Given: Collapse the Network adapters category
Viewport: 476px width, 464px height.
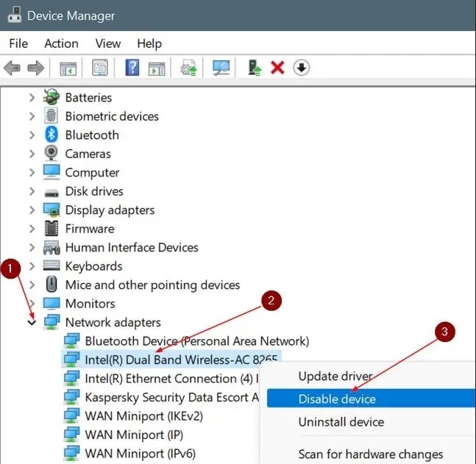Looking at the screenshot, I should pos(32,322).
